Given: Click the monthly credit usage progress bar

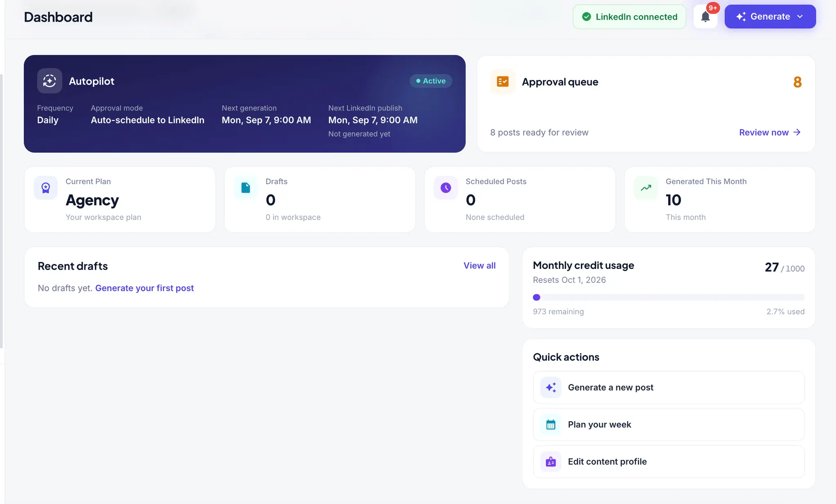Looking at the screenshot, I should click(669, 298).
